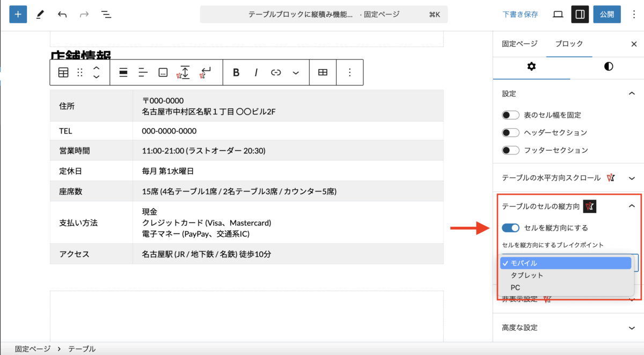Publish the page using 公開
The image size is (644, 355).
607,14
